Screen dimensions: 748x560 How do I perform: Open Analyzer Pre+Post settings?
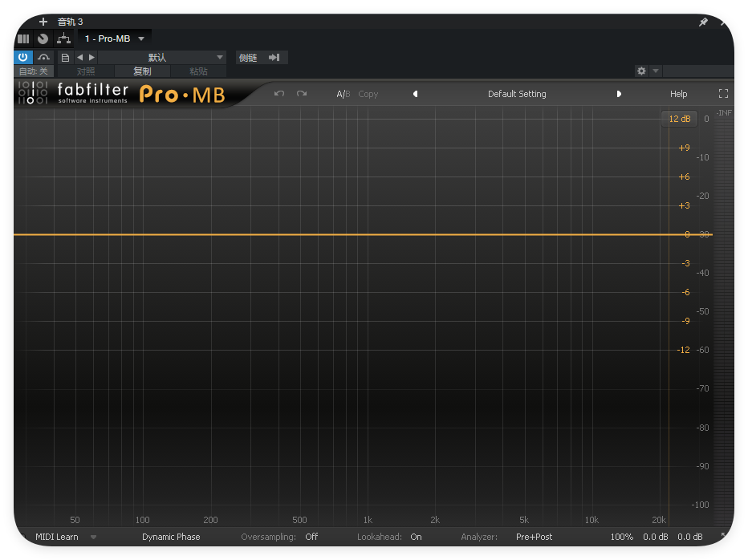click(535, 537)
